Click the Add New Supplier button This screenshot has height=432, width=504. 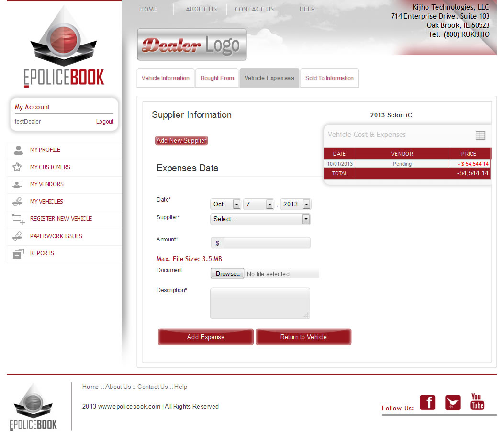[181, 140]
